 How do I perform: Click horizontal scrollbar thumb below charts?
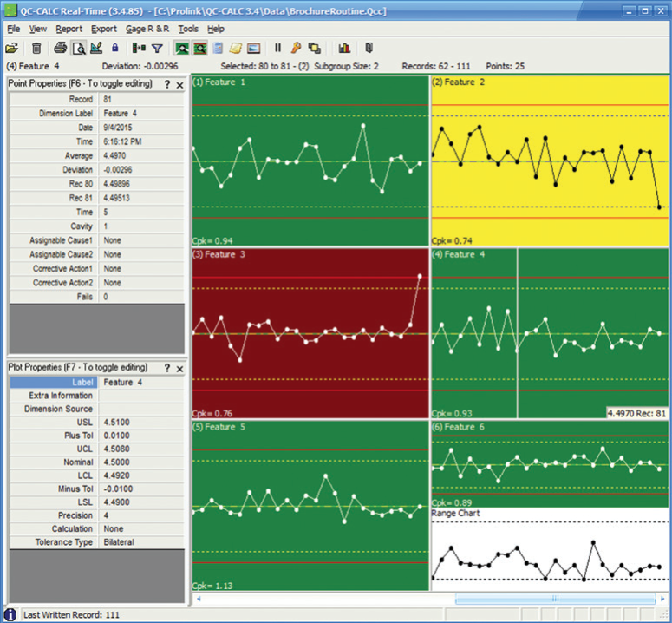pyautogui.click(x=555, y=599)
